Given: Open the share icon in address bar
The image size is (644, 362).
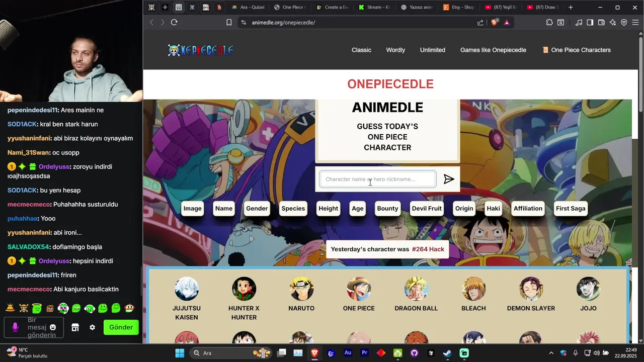Looking at the screenshot, I should click(x=480, y=22).
